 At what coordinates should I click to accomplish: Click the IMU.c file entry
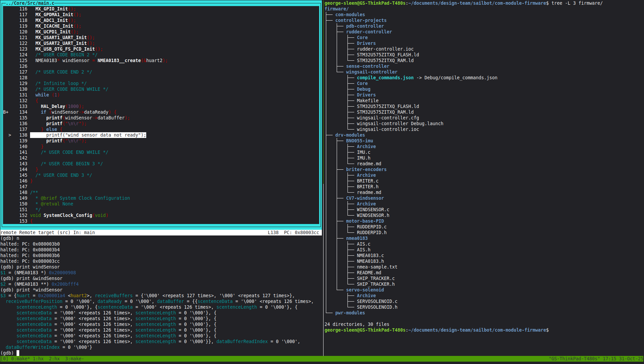click(x=364, y=152)
